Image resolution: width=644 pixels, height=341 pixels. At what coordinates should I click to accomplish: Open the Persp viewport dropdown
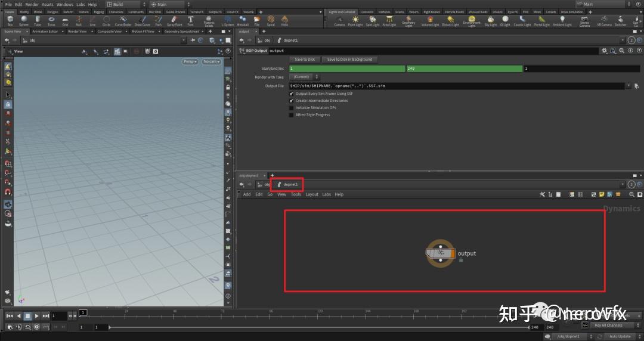coord(191,61)
